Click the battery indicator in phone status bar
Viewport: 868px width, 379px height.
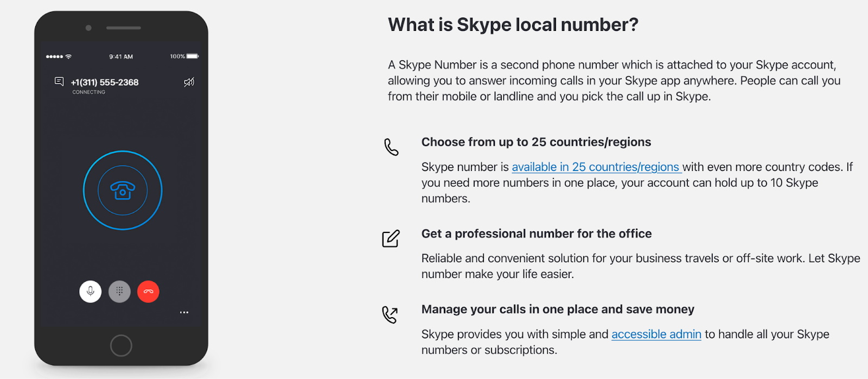click(193, 56)
